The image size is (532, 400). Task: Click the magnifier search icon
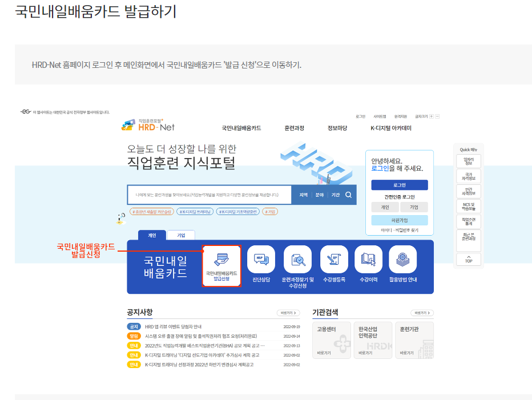(x=348, y=195)
